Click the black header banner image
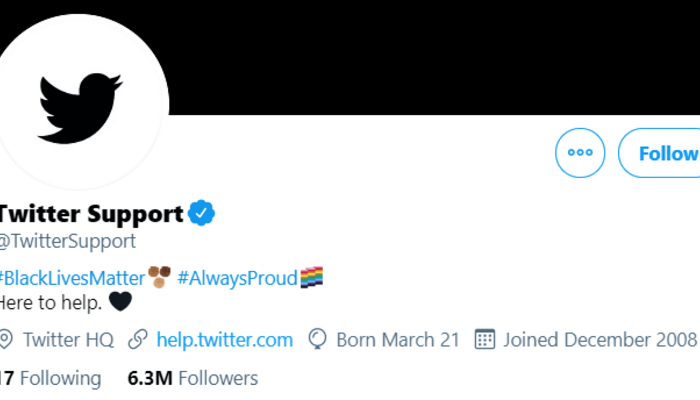 (x=420, y=55)
